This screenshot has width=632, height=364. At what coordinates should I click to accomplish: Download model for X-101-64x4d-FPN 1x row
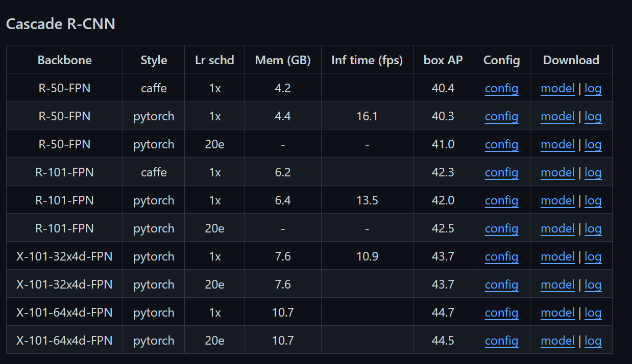pyautogui.click(x=557, y=313)
